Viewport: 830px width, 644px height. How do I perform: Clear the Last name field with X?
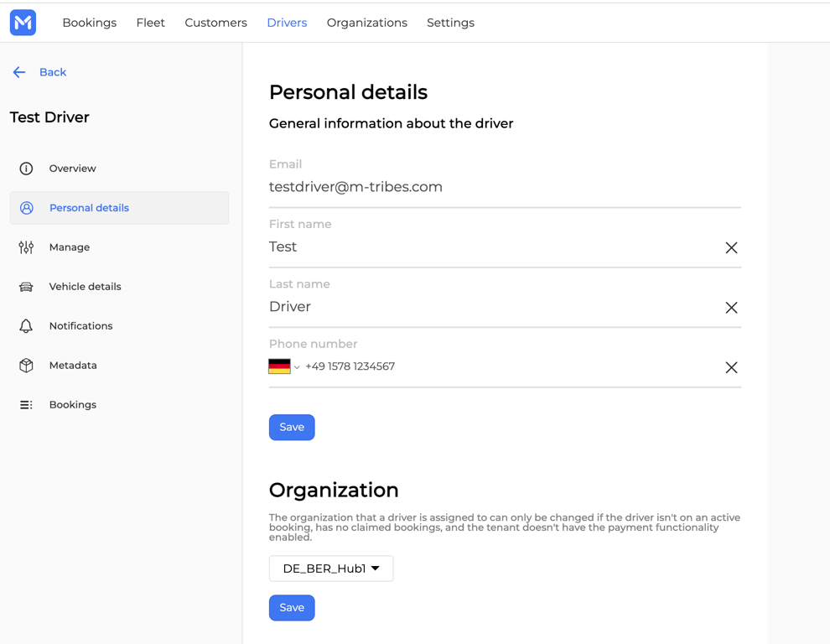731,307
